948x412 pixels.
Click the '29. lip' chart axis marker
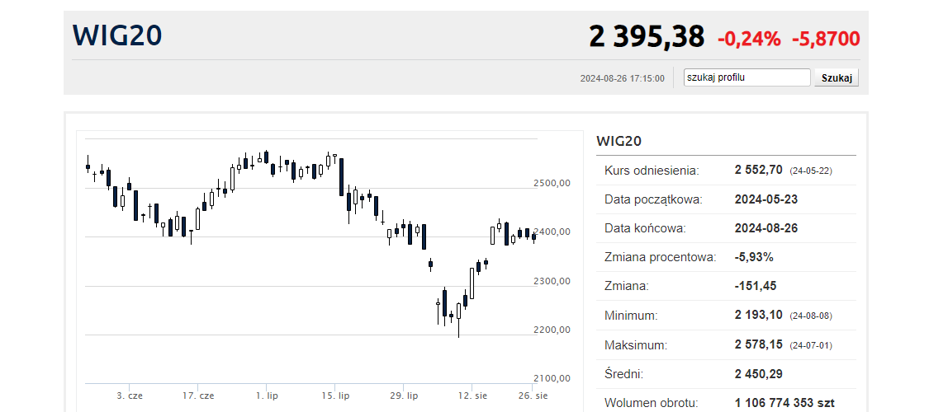click(x=406, y=396)
